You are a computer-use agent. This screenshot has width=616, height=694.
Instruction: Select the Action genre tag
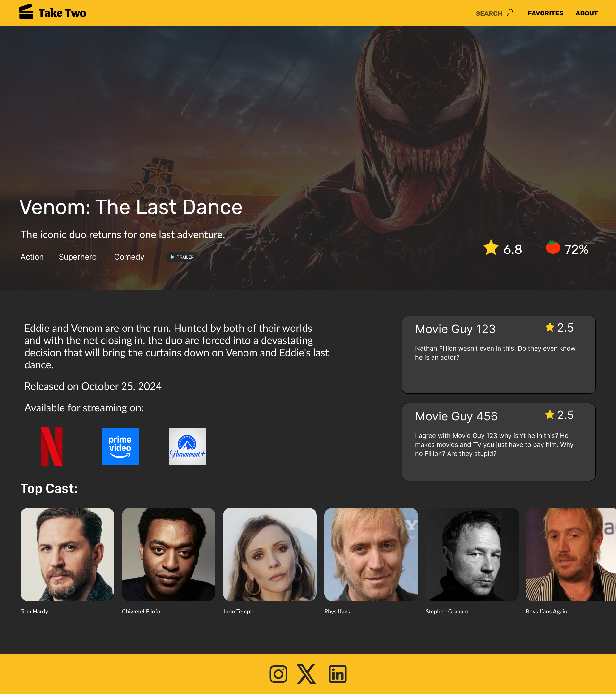32,257
